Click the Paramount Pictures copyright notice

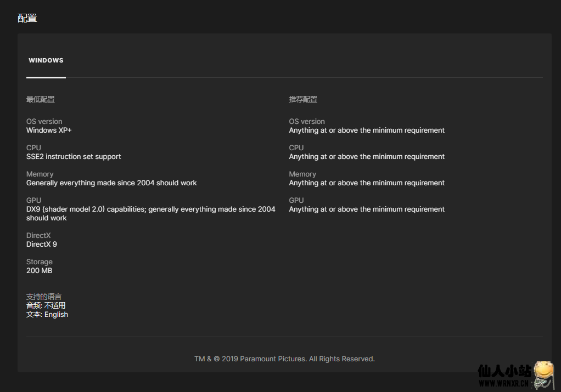[284, 359]
